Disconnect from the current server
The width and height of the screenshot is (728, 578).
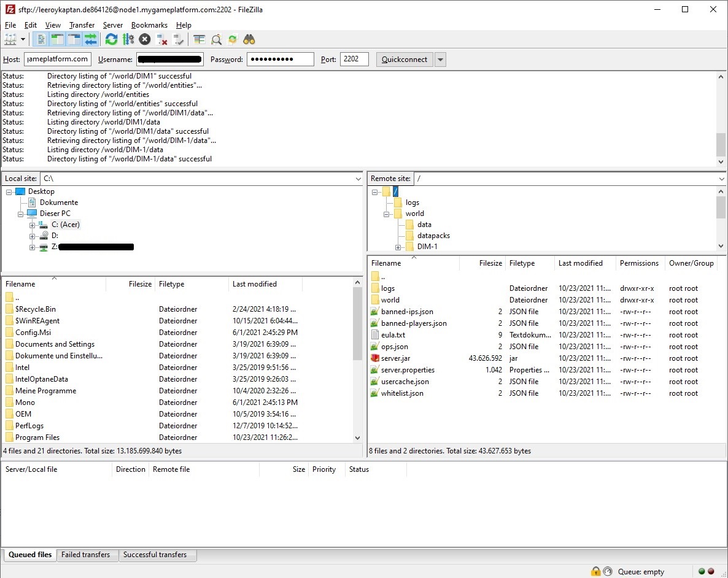point(161,39)
